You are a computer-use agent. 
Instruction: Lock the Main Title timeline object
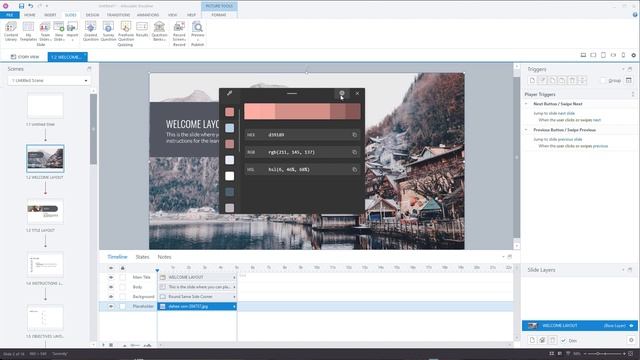[122, 277]
